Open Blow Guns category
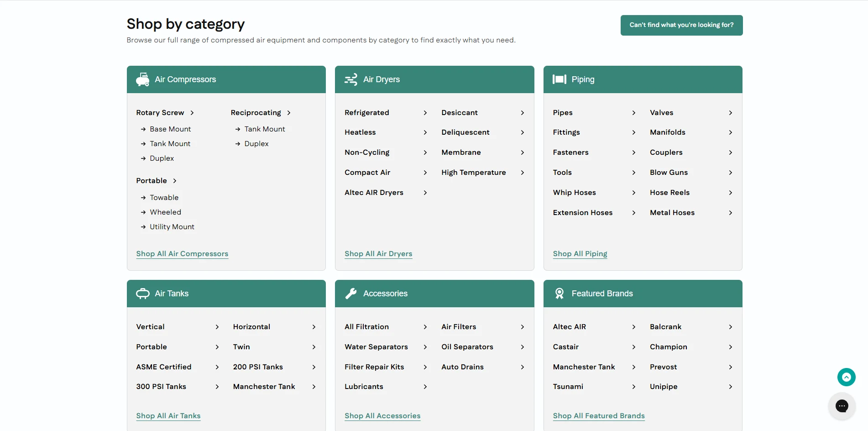This screenshot has width=868, height=431. 669,173
